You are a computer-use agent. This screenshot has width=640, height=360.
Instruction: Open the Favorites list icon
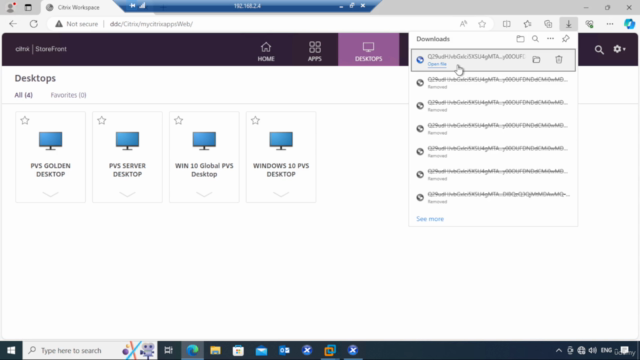click(x=527, y=24)
